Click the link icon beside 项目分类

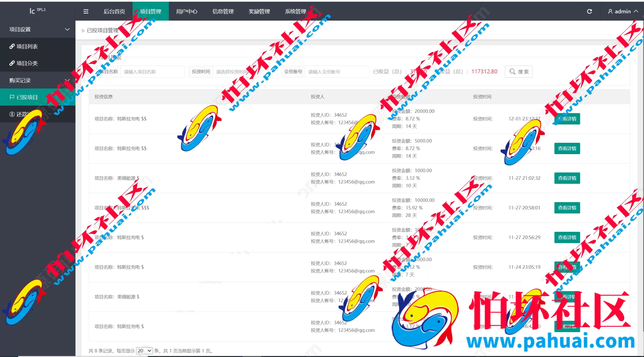pyautogui.click(x=12, y=63)
